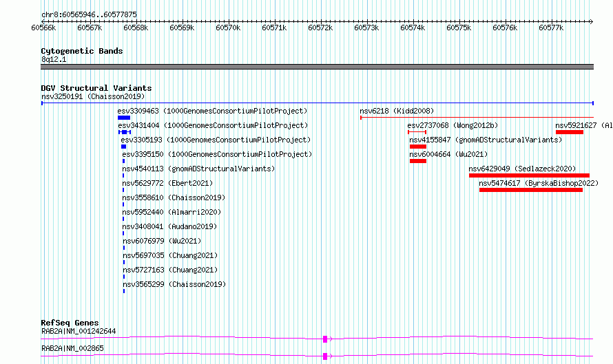Open the RAB2A|NM_002865 transcript label
Screen dimensions: 613x364
pyautogui.click(x=73, y=348)
